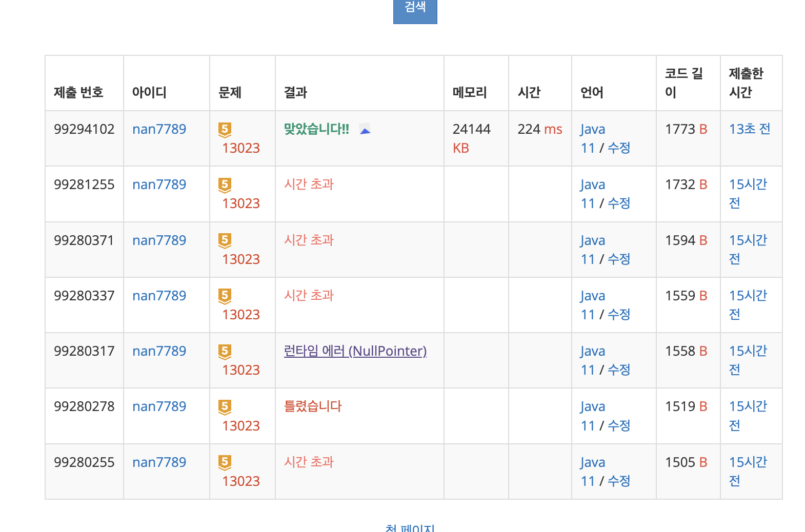Open user nan7789 for submission 99280255
The image size is (805, 532).
[159, 462]
